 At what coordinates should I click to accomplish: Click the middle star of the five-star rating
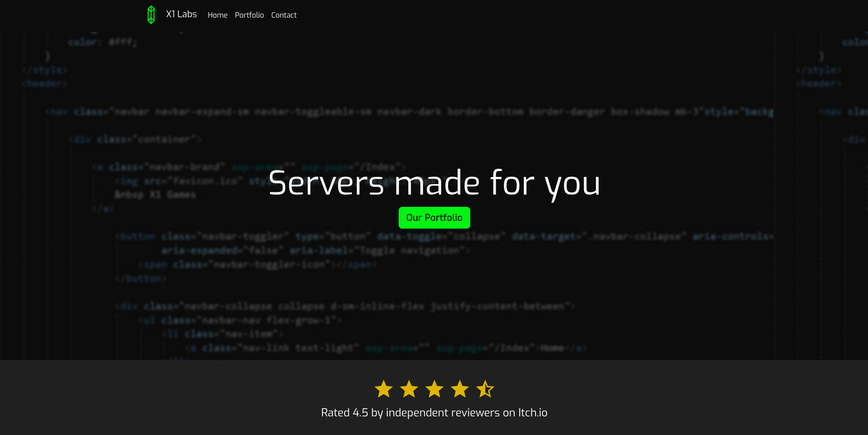(434, 389)
